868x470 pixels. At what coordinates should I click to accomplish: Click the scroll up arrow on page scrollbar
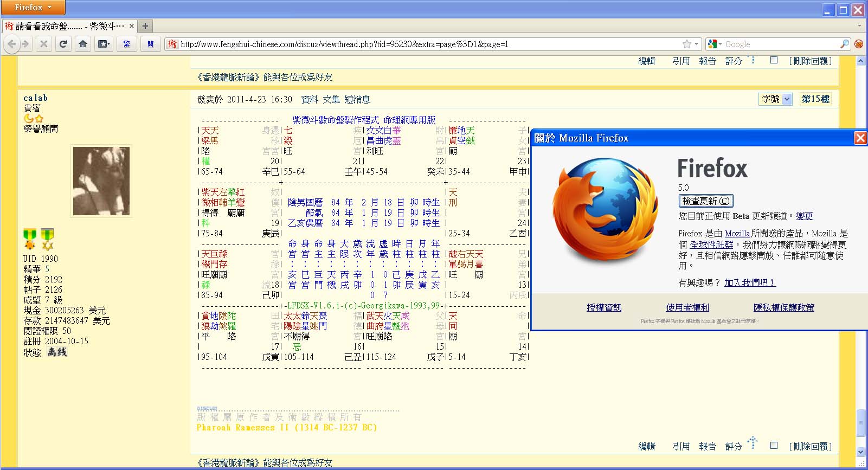click(x=860, y=61)
